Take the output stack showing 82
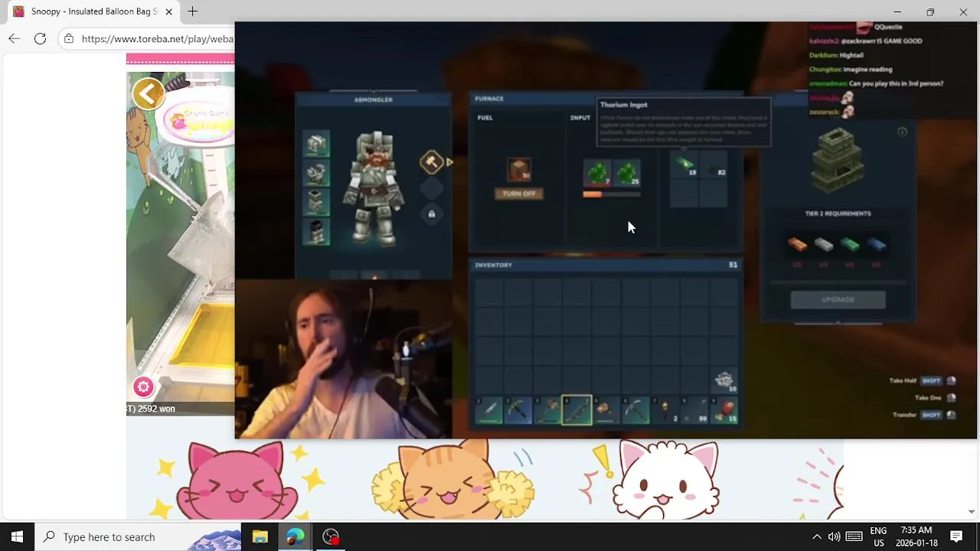This screenshot has width=980, height=551. 714,165
